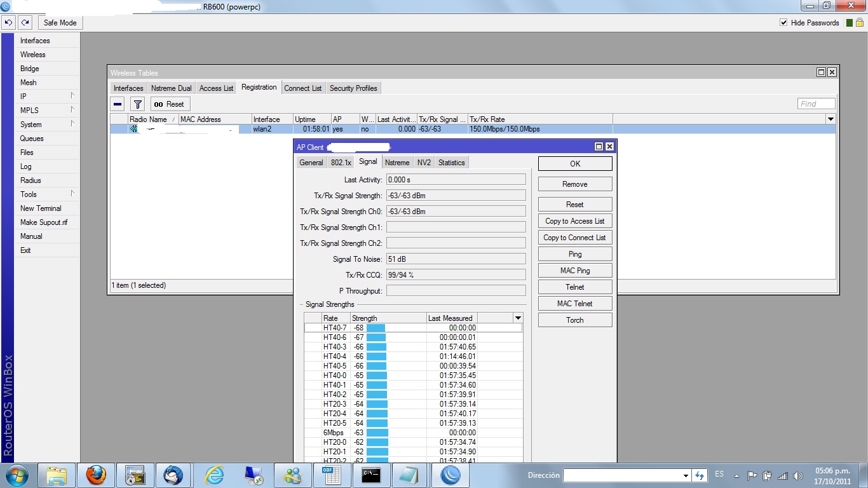Click the Torch button
Viewport: 868px width, 488px height.
click(575, 320)
